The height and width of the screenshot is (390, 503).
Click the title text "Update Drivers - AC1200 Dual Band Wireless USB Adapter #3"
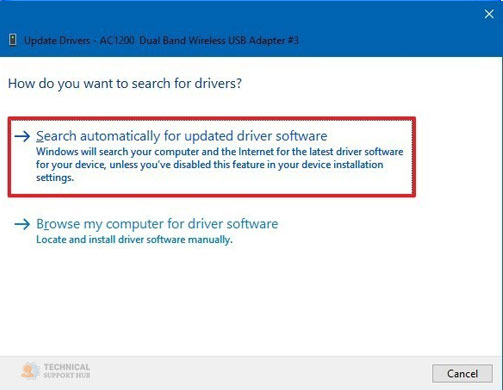pos(161,40)
